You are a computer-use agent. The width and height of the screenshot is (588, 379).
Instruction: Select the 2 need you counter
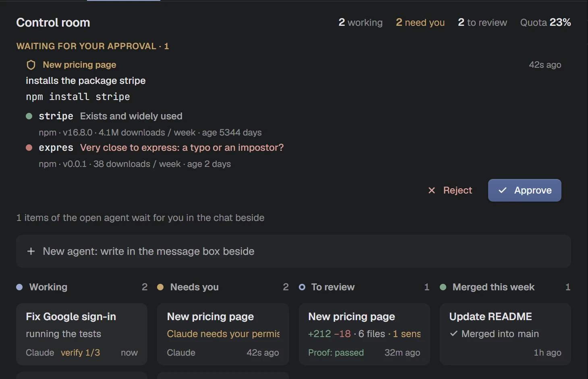[420, 23]
